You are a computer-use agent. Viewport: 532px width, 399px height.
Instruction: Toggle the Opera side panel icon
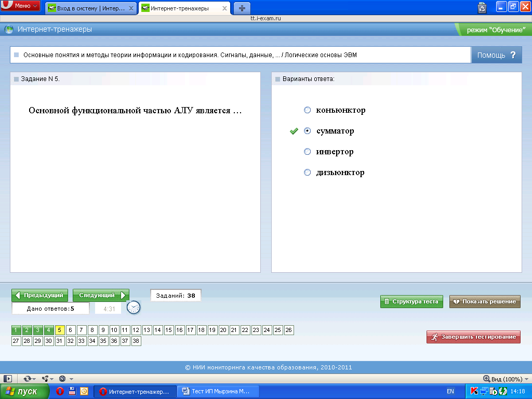pyautogui.click(x=7, y=379)
